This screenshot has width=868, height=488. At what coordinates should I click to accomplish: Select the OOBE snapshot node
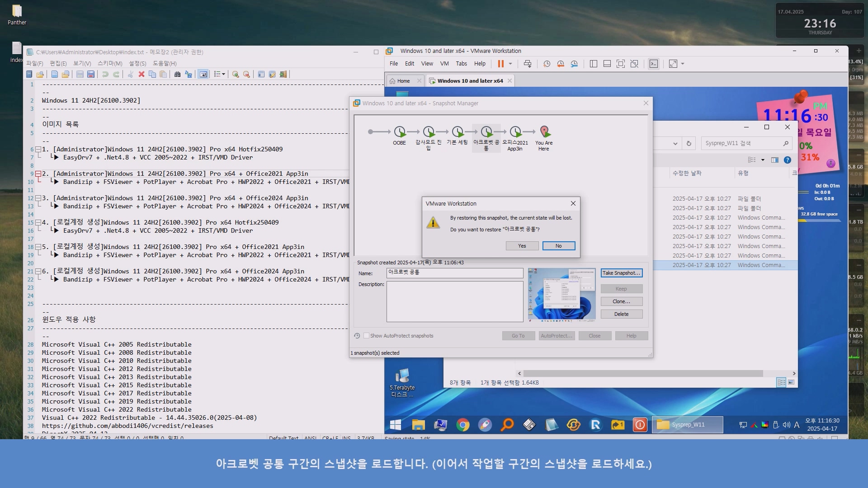click(x=399, y=132)
